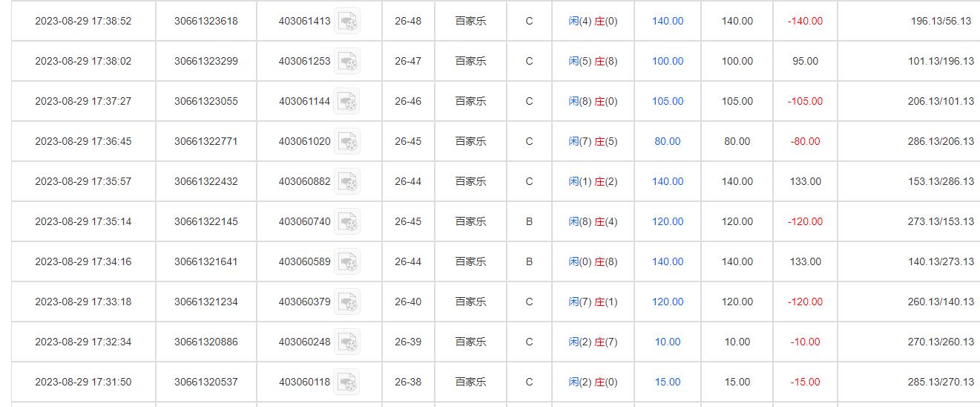980x407 pixels.
Task: Click table round 26-38 cell
Action: (408, 382)
